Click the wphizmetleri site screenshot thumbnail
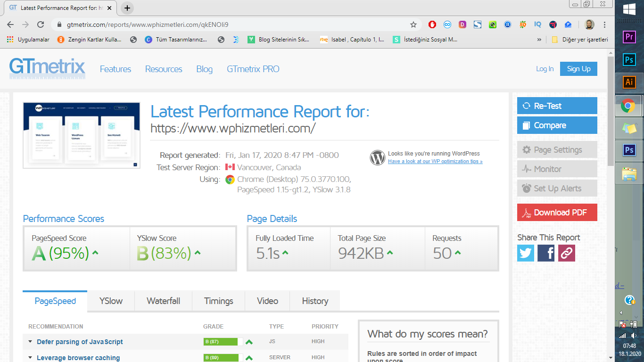This screenshot has height=362, width=644. (82, 135)
